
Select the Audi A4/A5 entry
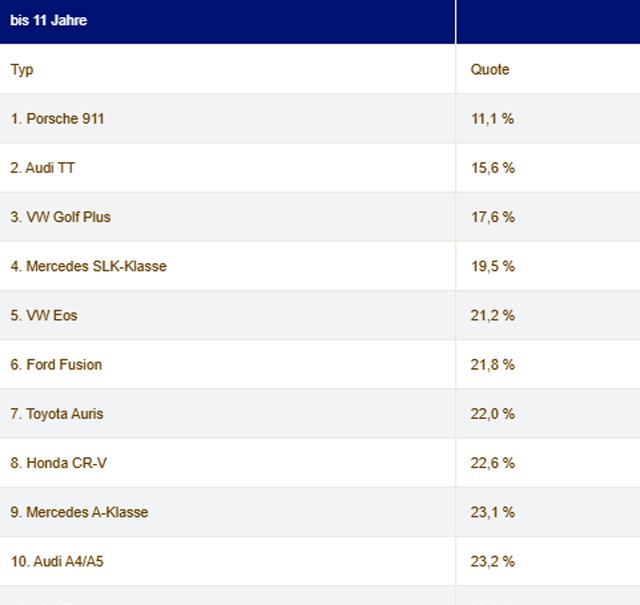[57, 561]
